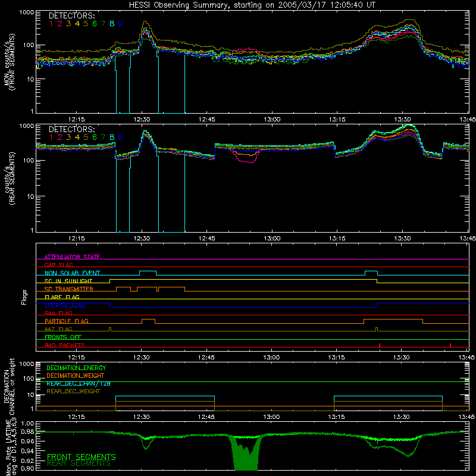
Task: Click the ECLIPSE_FLAG label
Action: (65, 305)
